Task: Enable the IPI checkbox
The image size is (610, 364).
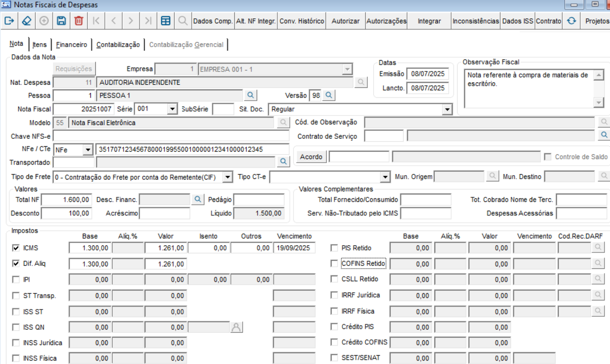Action: tap(16, 280)
